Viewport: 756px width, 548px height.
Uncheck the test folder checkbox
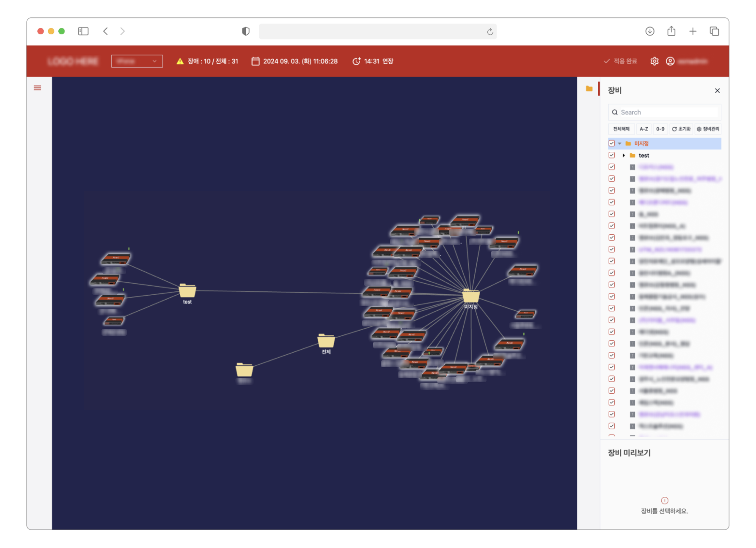(x=612, y=155)
